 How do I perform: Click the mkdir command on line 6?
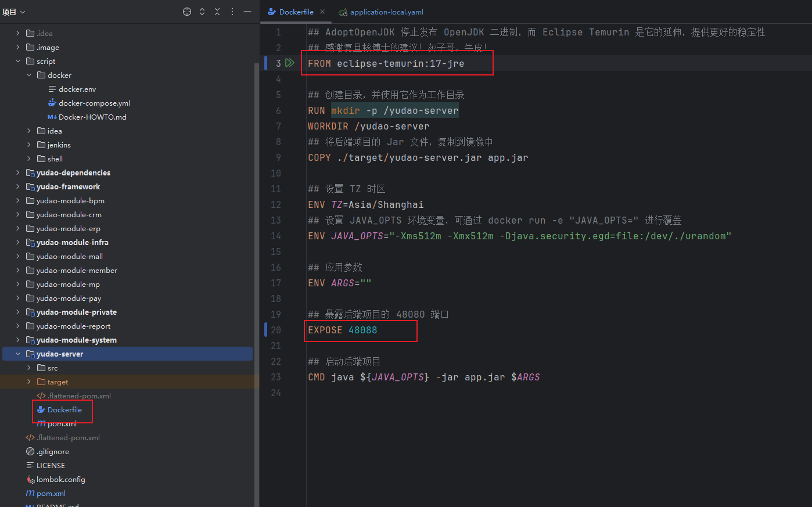pos(346,110)
